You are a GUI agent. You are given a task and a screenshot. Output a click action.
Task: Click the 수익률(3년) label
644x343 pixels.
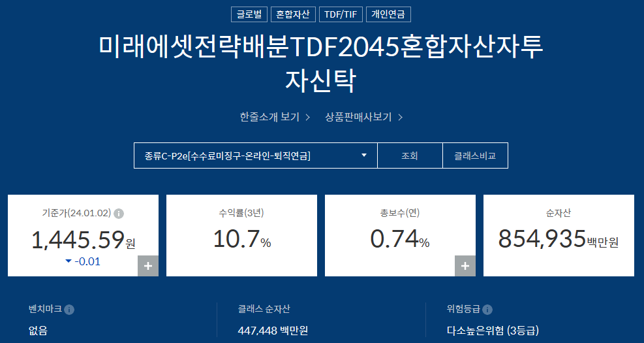pyautogui.click(x=241, y=213)
